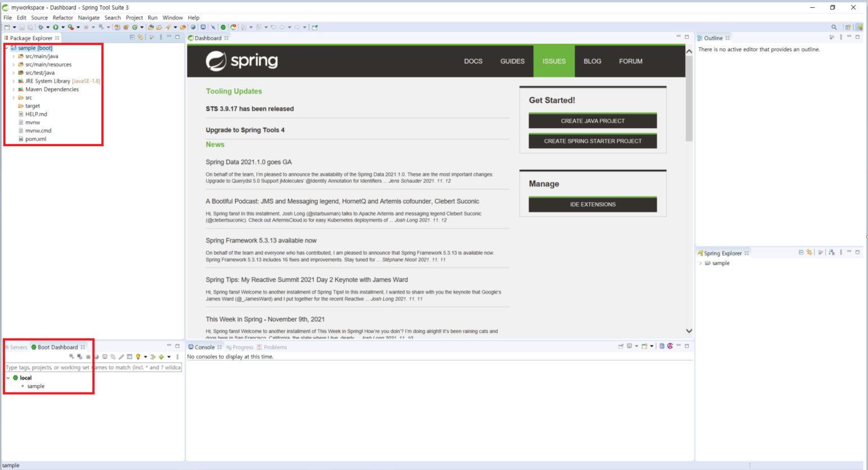Image resolution: width=868 pixels, height=470 pixels.
Task: Expand JRE System Library node
Action: pyautogui.click(x=14, y=81)
